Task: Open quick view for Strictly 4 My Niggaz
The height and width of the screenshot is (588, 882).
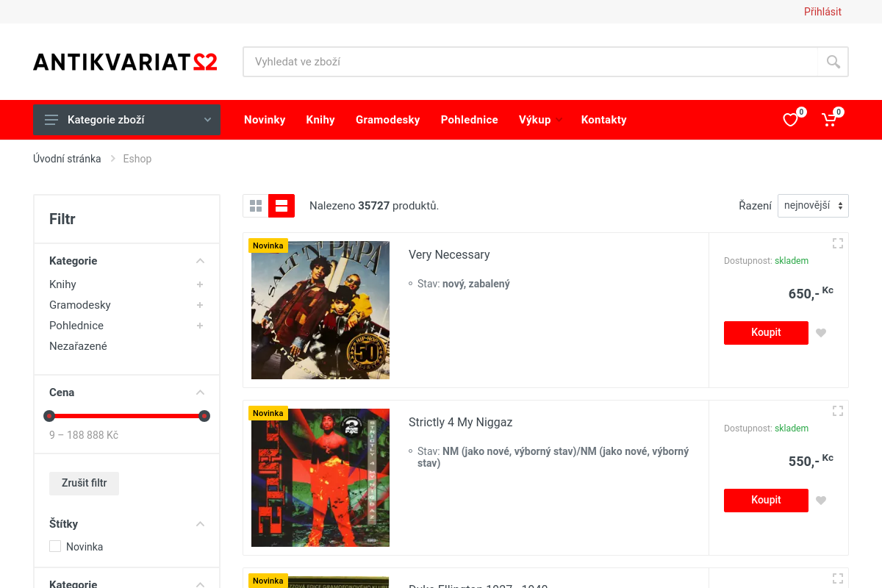Action: click(837, 411)
